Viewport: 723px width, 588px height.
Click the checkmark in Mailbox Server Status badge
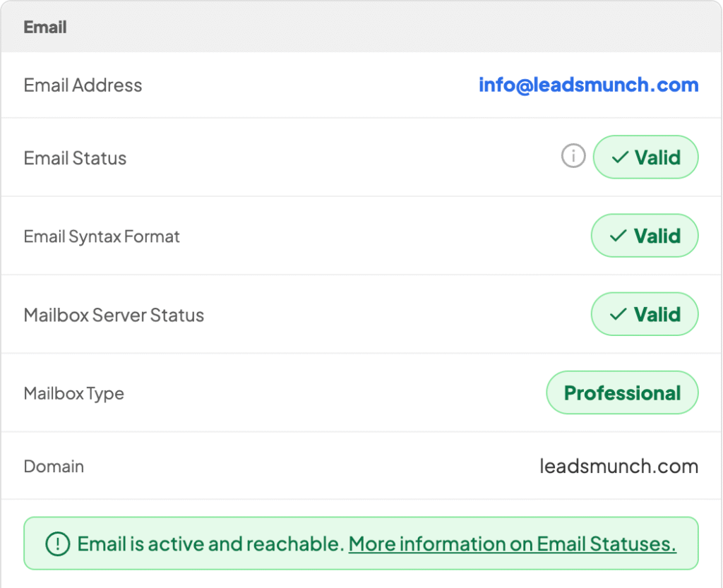[x=619, y=314]
